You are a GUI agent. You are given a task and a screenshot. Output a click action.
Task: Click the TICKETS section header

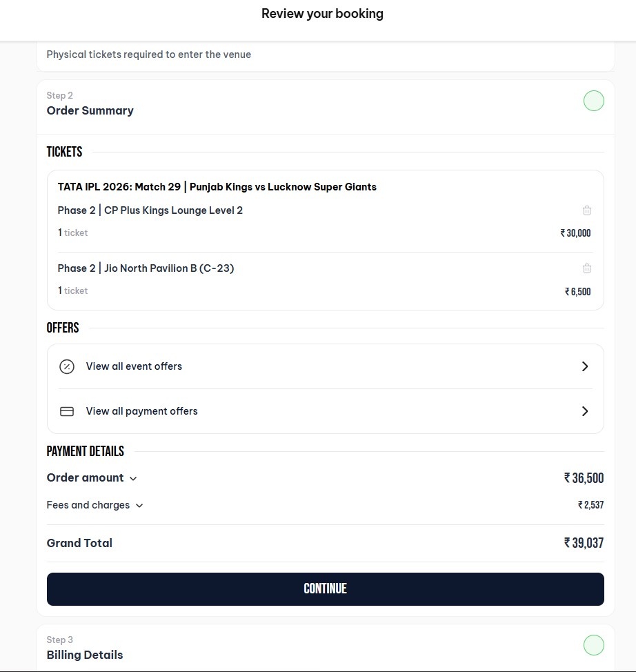tap(64, 152)
